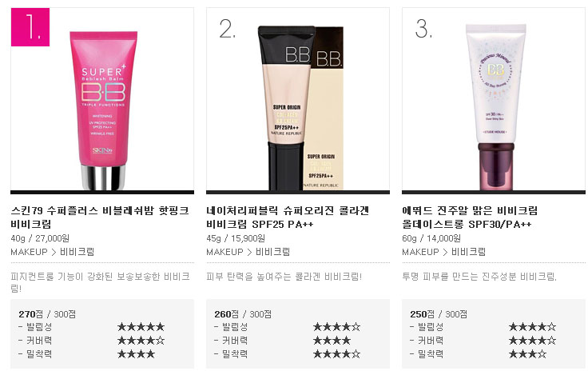Open the Skin79 Super Plus BB pink tube image
Image resolution: width=588 pixels, height=375 pixels.
coord(103,110)
